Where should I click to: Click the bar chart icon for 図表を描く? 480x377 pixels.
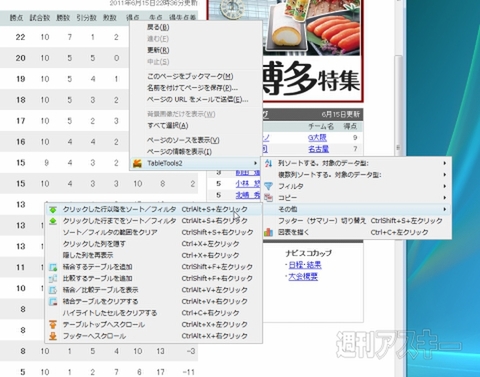coord(269,232)
